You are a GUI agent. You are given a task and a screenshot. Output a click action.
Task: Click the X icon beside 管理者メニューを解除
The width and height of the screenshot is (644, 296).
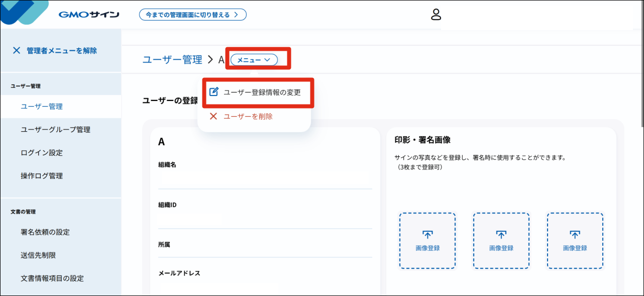click(x=17, y=50)
